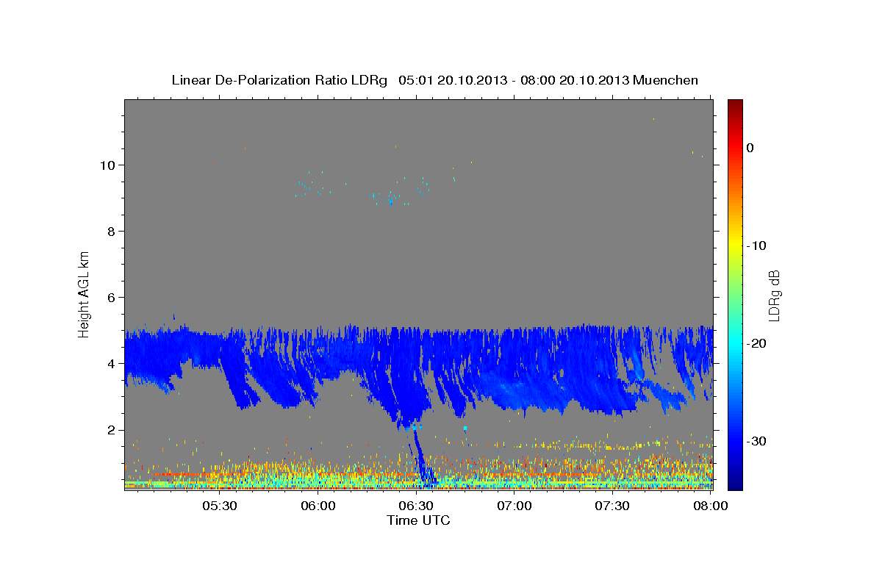This screenshot has height=588, width=882.
Task: Click the 08:00 time tick label
Action: pyautogui.click(x=710, y=506)
